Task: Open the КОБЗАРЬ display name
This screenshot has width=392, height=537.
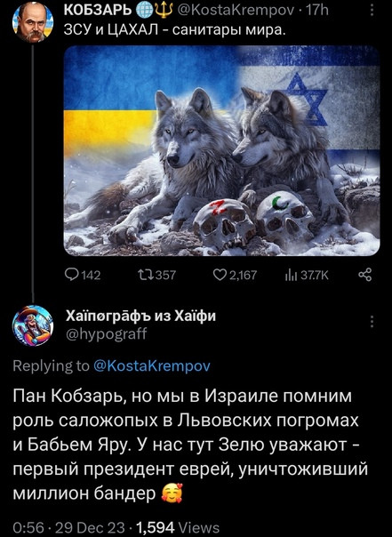Action: coord(99,11)
